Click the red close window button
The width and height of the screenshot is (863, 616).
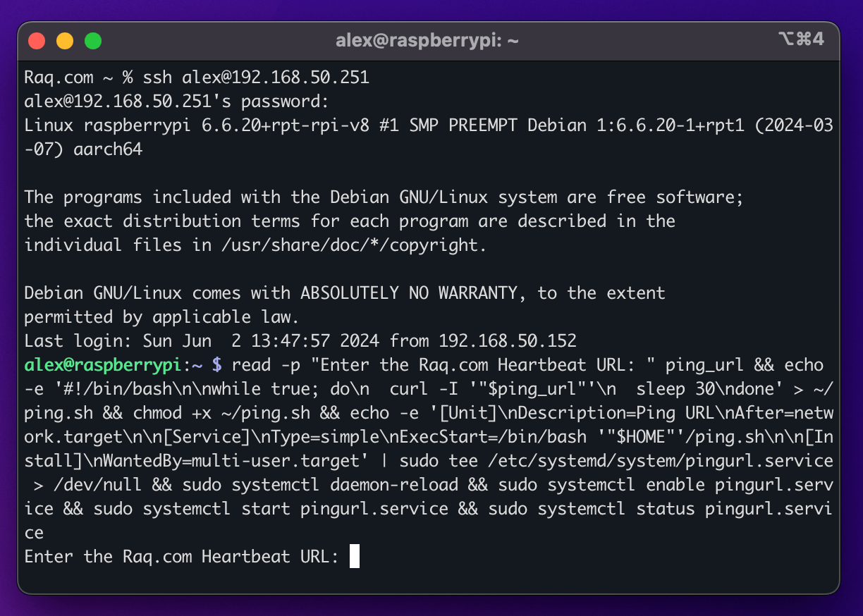pos(36,40)
